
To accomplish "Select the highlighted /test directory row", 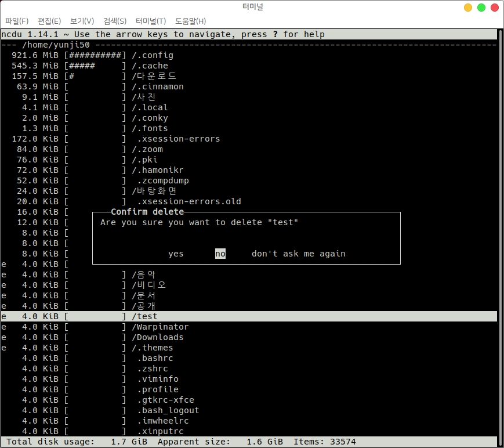I will tap(145, 316).
